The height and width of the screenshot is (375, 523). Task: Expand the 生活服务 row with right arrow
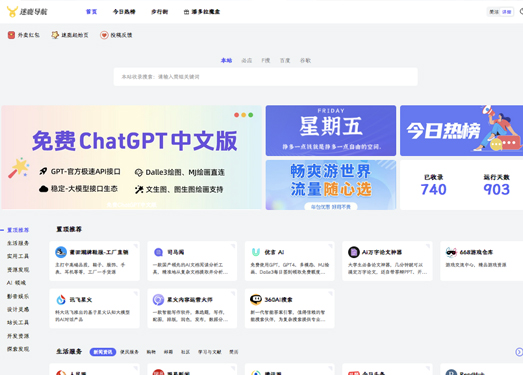[519, 352]
